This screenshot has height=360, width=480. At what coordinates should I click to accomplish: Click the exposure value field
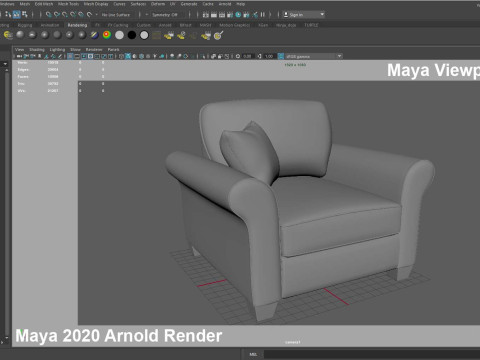pyautogui.click(x=247, y=56)
